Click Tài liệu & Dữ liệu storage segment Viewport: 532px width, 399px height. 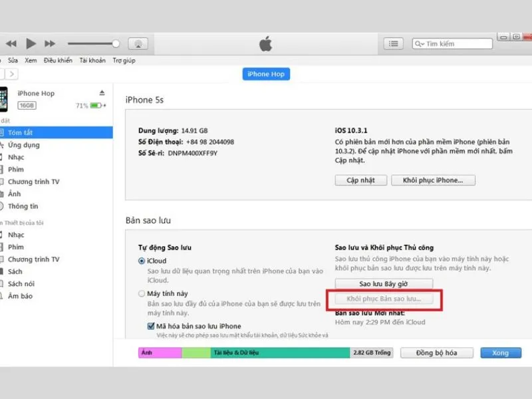click(x=280, y=353)
